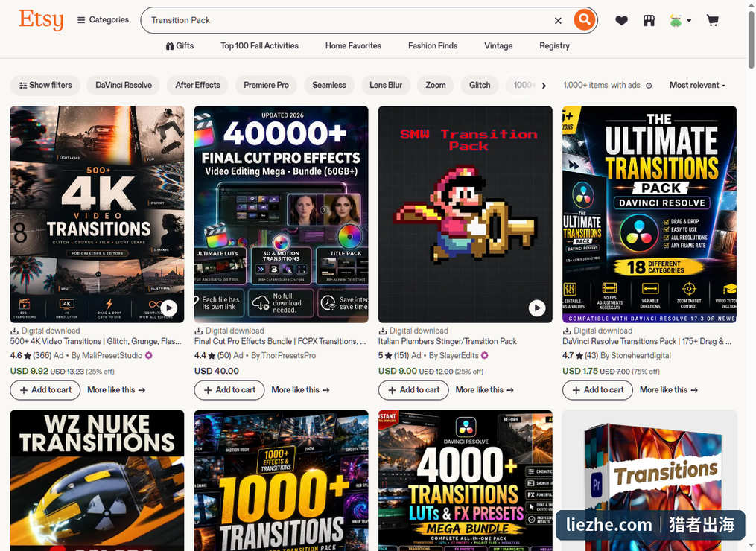Click the star seller badge beside SlayerEdits
This screenshot has width=756, height=551.
point(485,355)
